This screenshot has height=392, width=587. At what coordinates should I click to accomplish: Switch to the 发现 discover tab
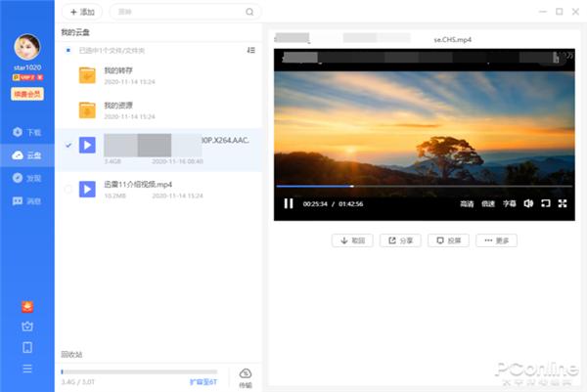26,178
